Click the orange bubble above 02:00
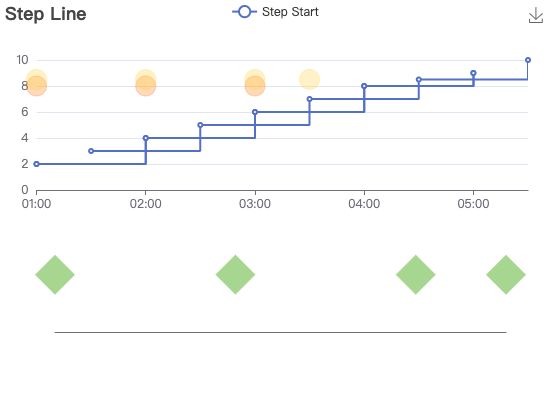 (x=146, y=85)
